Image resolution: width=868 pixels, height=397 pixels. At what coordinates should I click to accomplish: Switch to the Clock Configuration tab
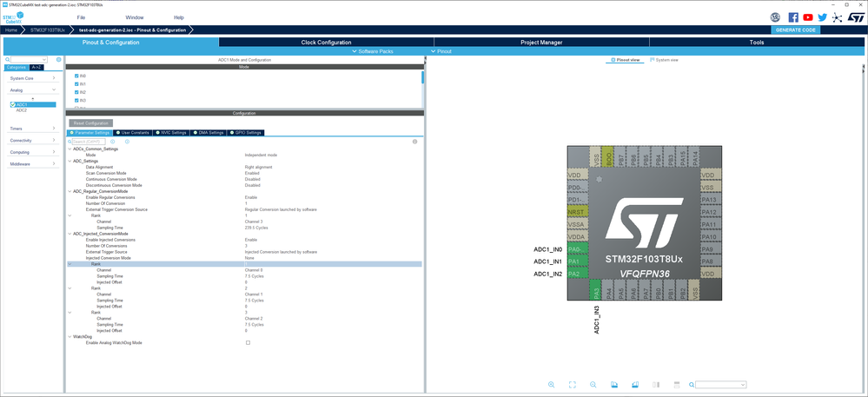326,42
